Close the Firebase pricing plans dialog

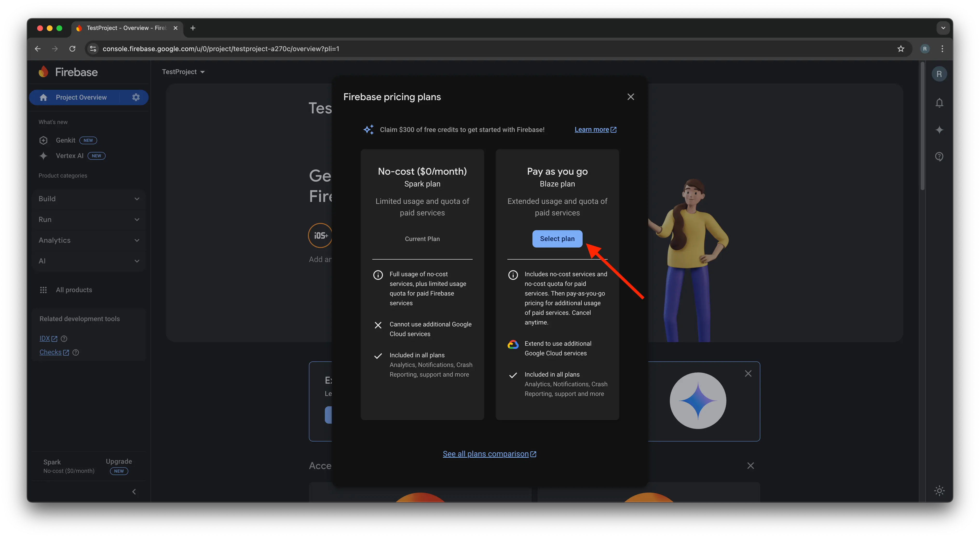tap(630, 97)
